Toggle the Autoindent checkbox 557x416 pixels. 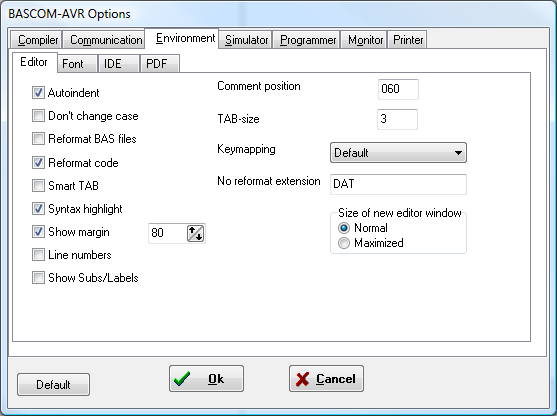(x=38, y=93)
